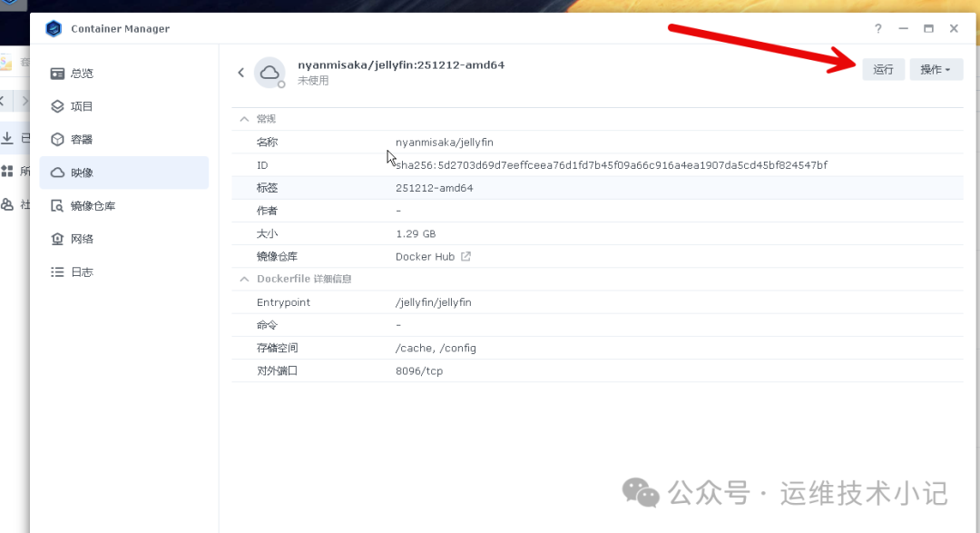The width and height of the screenshot is (980, 533).
Task: Collapse the Dockerfile 详细信息 section
Action: pos(244,279)
